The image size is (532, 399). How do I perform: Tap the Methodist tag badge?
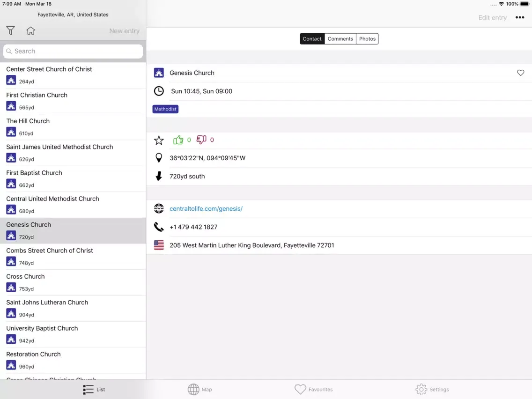click(165, 109)
